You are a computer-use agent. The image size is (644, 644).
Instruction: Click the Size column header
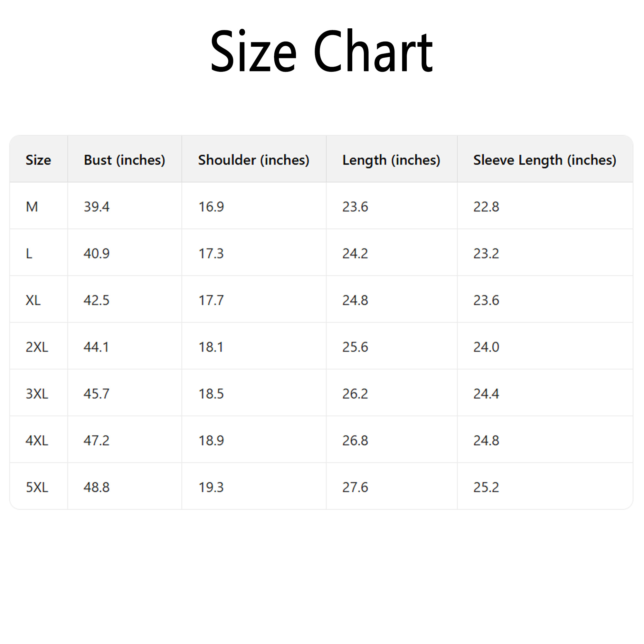pyautogui.click(x=38, y=160)
